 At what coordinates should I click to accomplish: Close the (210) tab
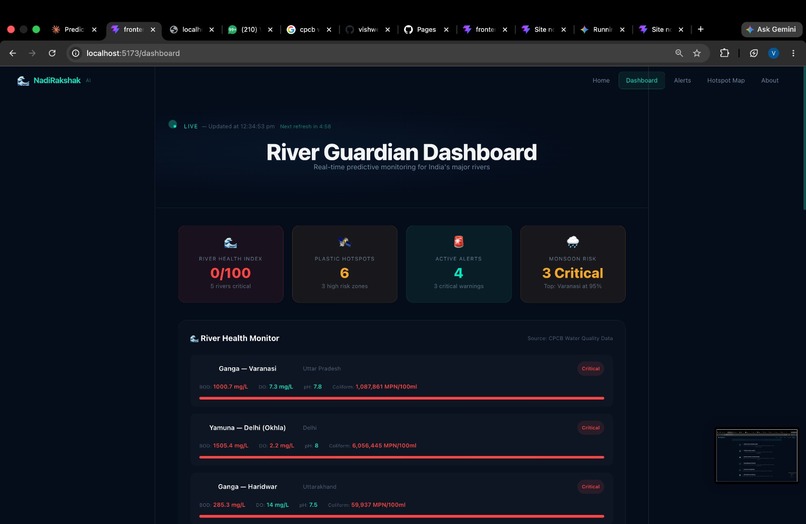(x=270, y=30)
